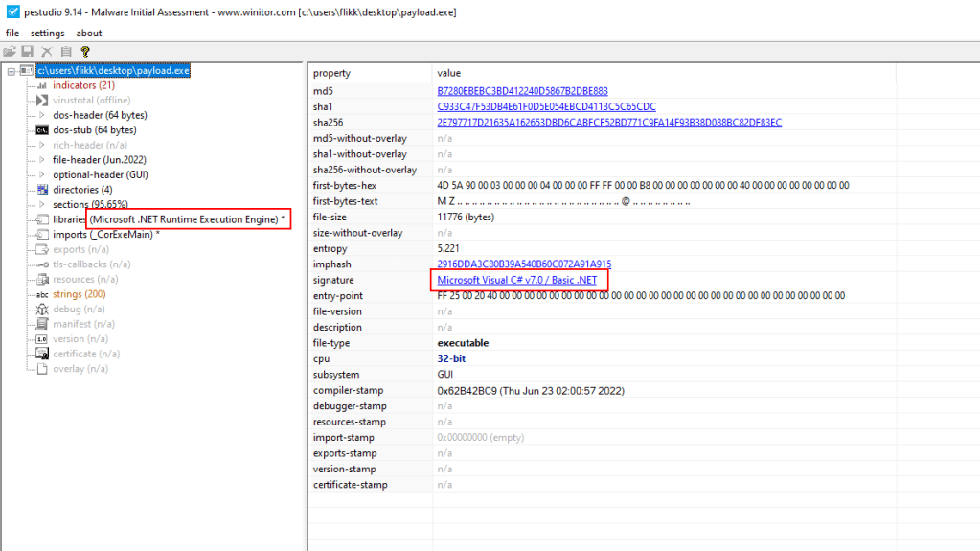
Task: Open the settings menu
Action: 47,34
